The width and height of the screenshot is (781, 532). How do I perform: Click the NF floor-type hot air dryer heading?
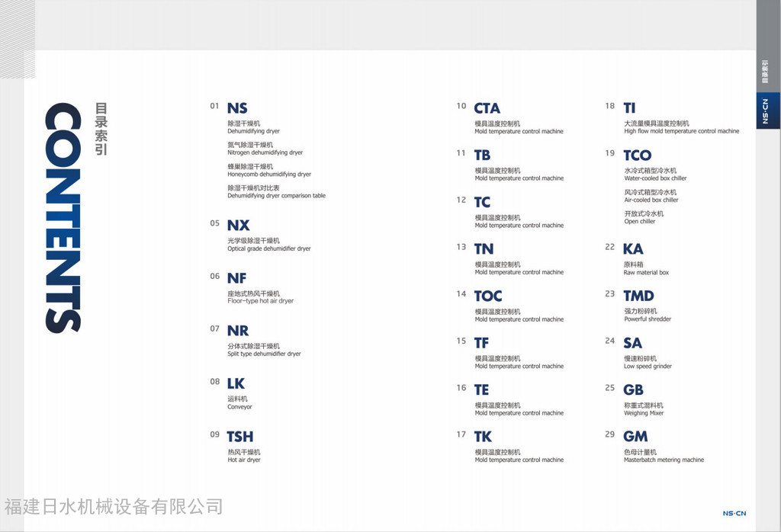236,279
